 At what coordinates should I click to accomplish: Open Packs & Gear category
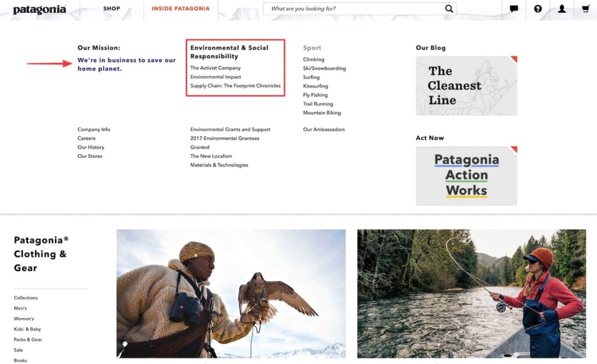(x=28, y=340)
